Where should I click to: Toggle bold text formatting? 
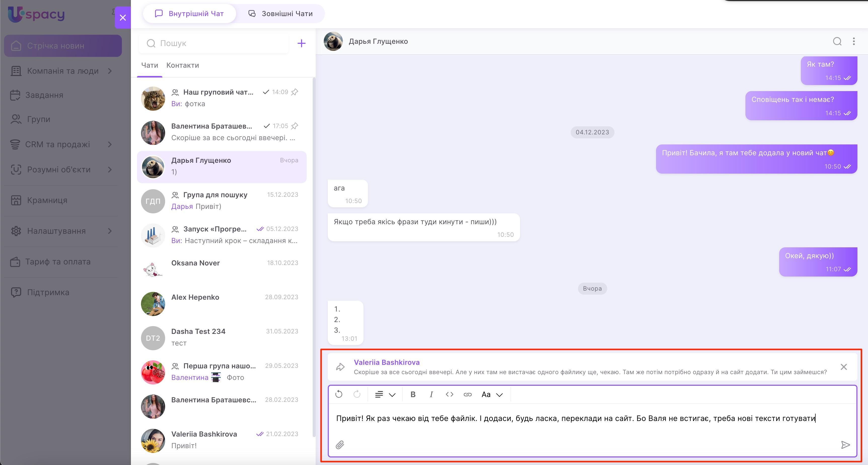click(413, 394)
